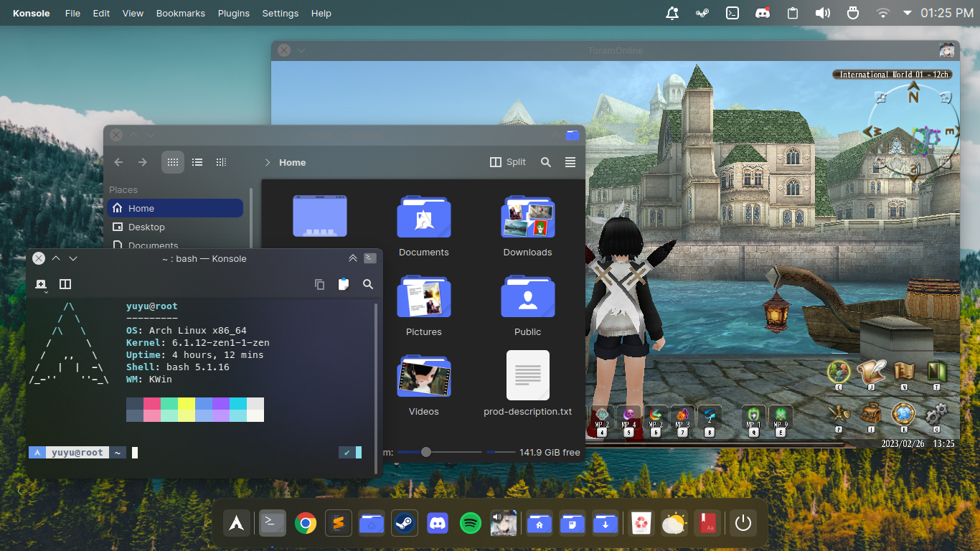Open the View menu
980x551 pixels.
pos(133,13)
